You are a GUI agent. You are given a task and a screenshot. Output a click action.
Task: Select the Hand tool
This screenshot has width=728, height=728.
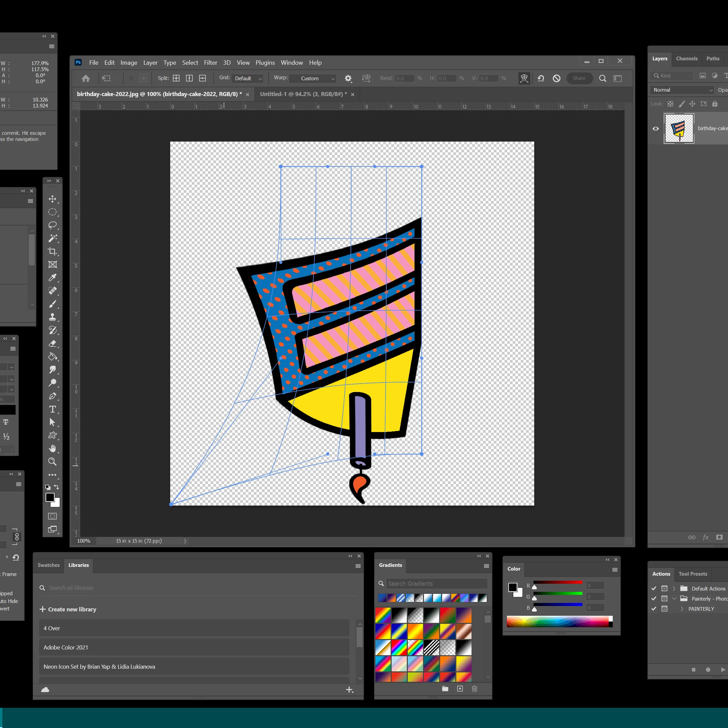coord(52,448)
